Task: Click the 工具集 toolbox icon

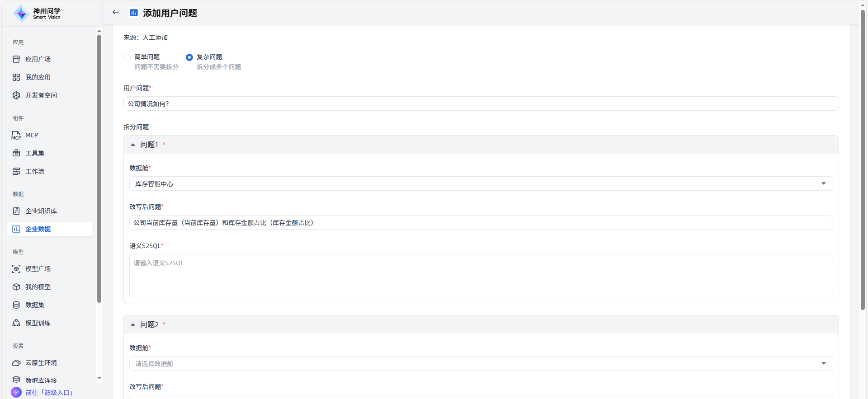Action: [16, 153]
